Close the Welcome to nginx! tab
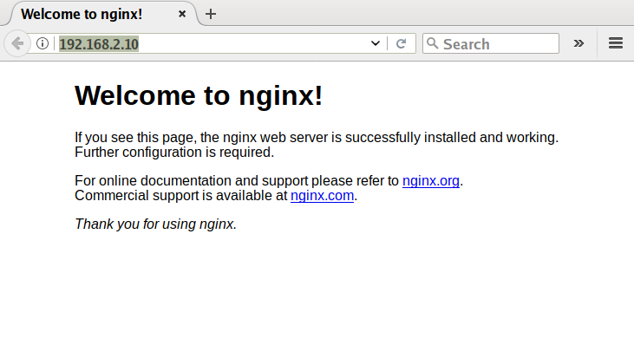This screenshot has width=634, height=364. coord(183,14)
